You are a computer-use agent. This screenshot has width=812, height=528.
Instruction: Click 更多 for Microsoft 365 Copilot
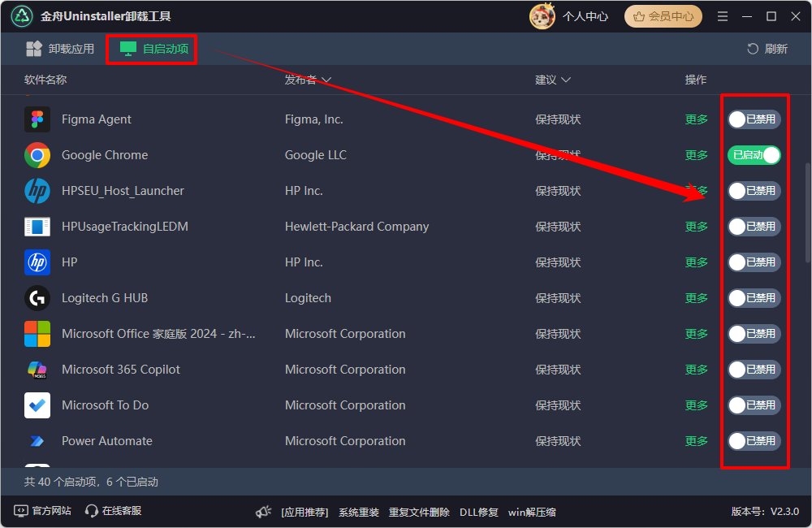pyautogui.click(x=696, y=370)
